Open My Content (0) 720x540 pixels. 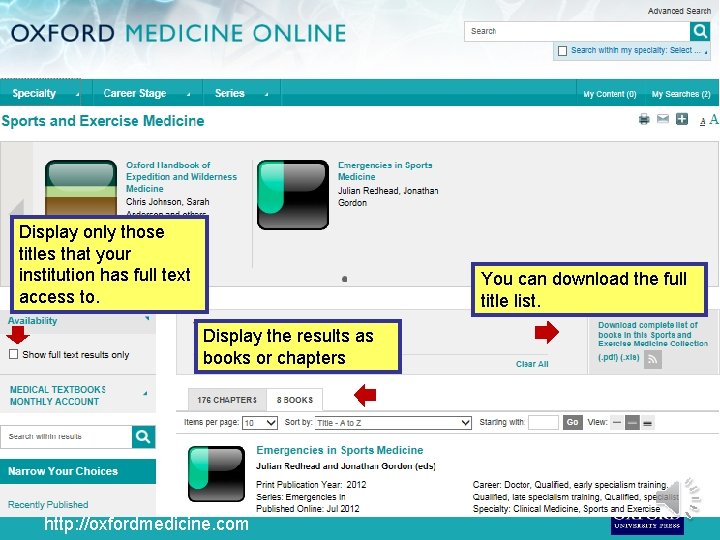pyautogui.click(x=610, y=94)
